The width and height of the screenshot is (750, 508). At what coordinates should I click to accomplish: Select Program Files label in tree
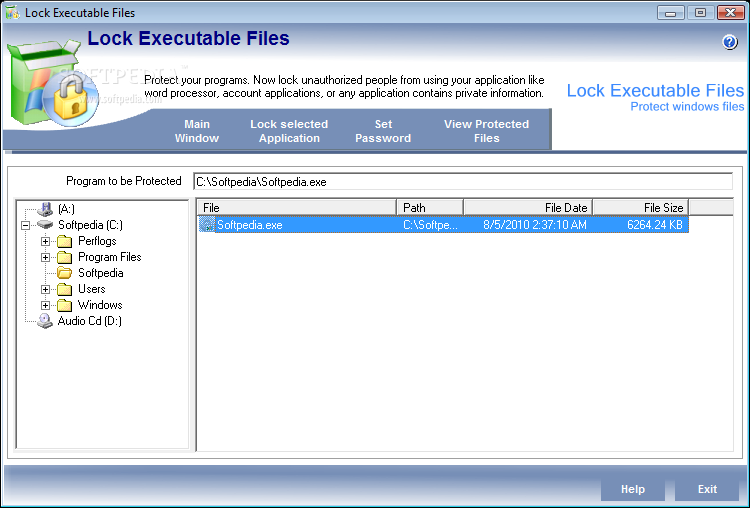pos(110,257)
